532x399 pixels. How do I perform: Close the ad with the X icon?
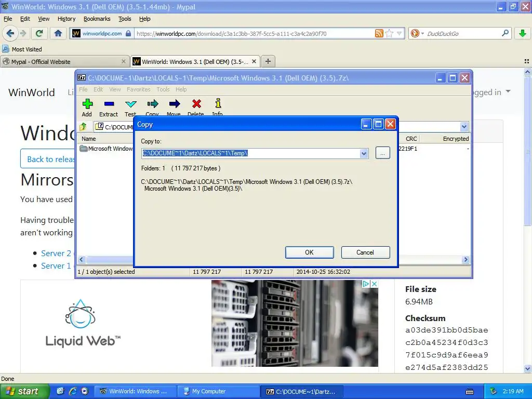point(374,284)
